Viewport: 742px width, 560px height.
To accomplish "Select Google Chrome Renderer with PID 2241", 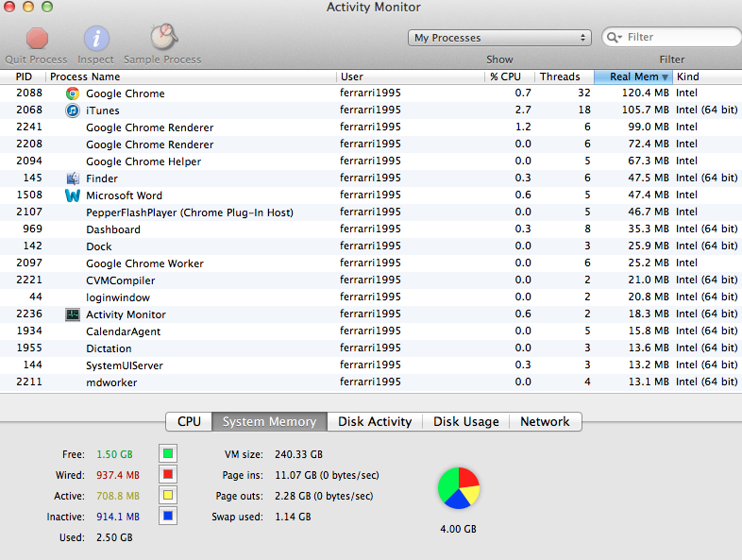I will coord(149,127).
